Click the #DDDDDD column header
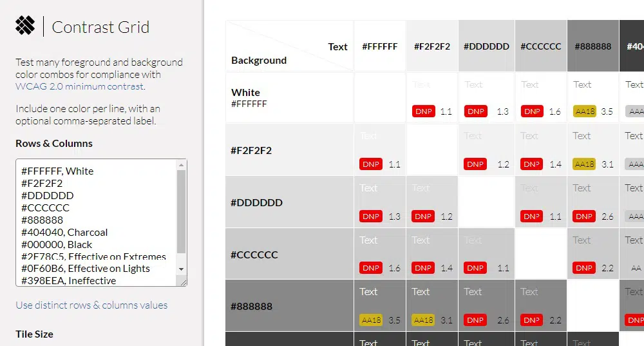The height and width of the screenshot is (346, 644). click(486, 46)
